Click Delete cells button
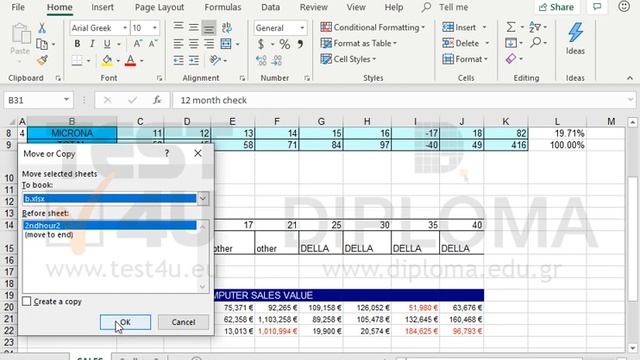This screenshot has height=360, width=640. pyautogui.click(x=461, y=43)
